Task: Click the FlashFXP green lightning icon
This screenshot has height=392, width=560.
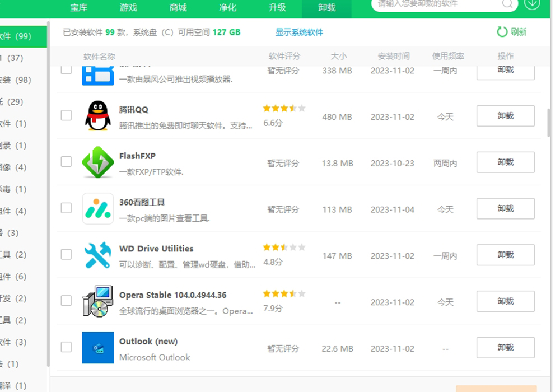Action: coord(98,162)
